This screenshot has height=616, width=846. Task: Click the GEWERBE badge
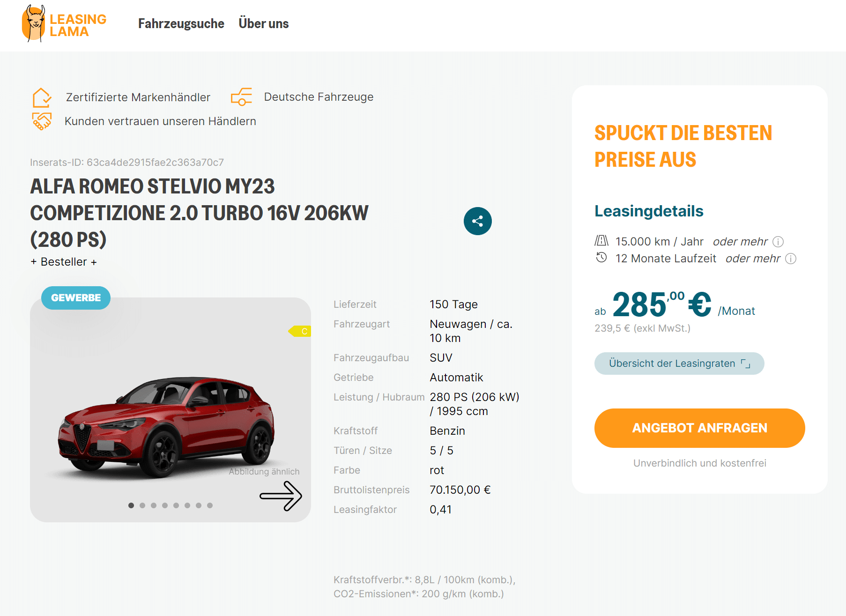[76, 298]
